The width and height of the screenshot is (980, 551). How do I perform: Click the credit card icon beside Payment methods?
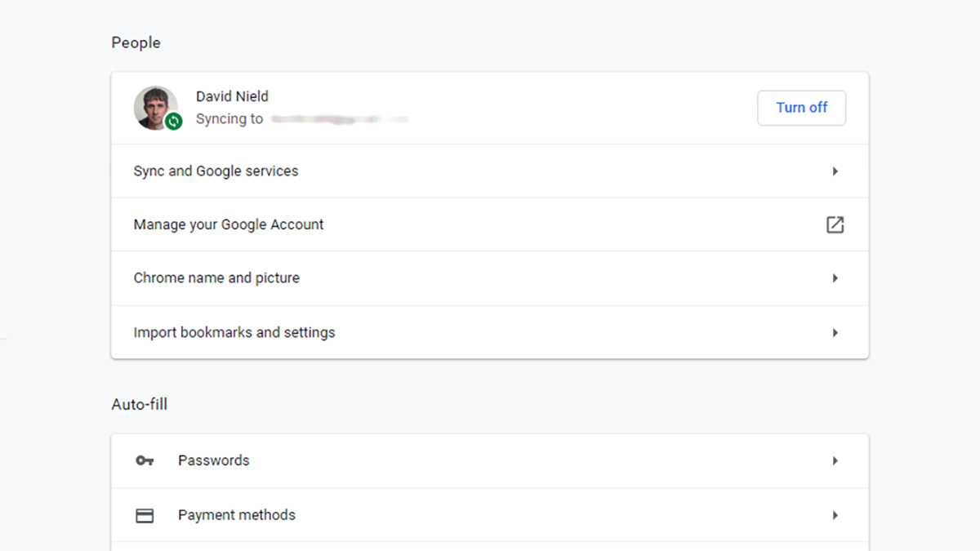coord(145,515)
